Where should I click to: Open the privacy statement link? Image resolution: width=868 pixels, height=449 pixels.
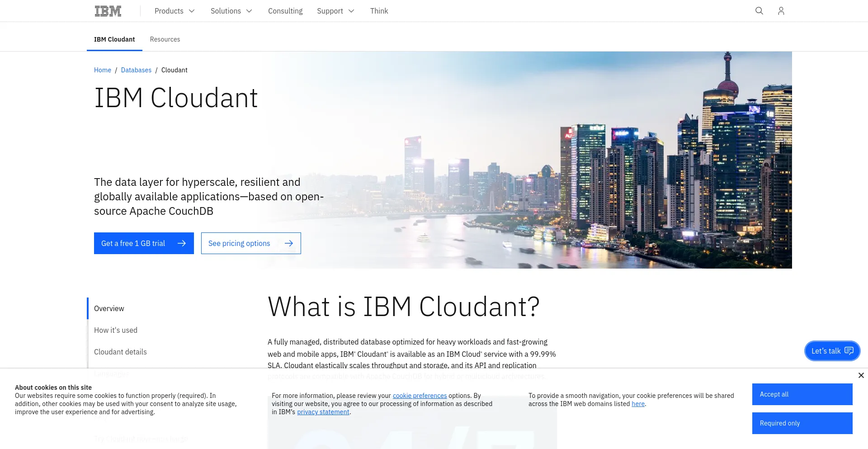323,412
